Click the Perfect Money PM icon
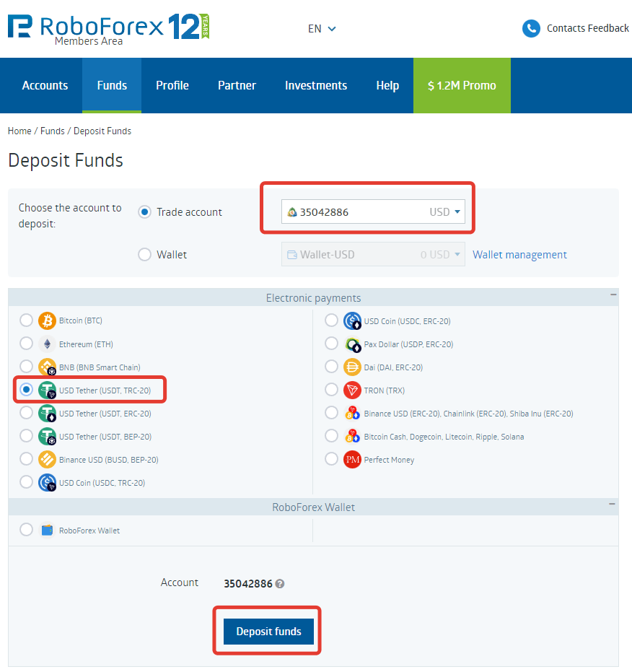 (352, 459)
